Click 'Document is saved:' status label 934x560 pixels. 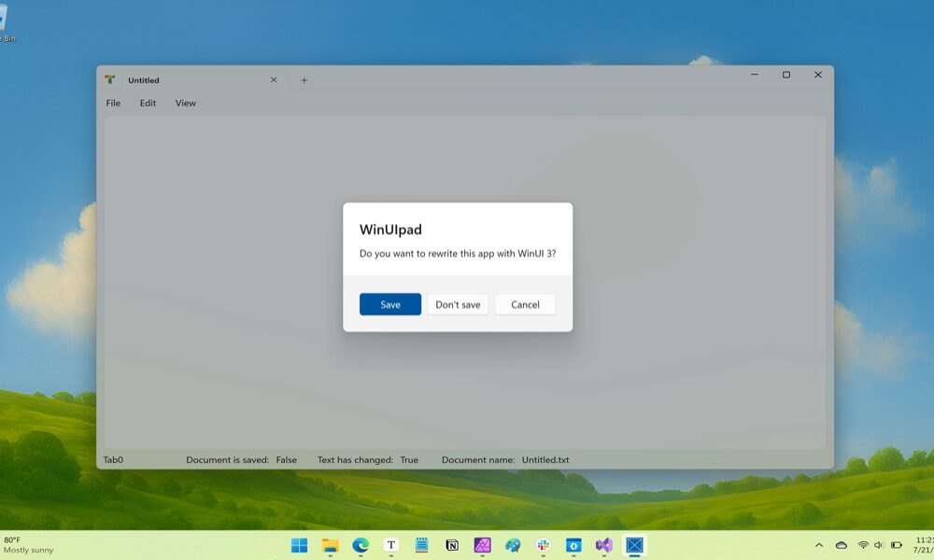228,459
